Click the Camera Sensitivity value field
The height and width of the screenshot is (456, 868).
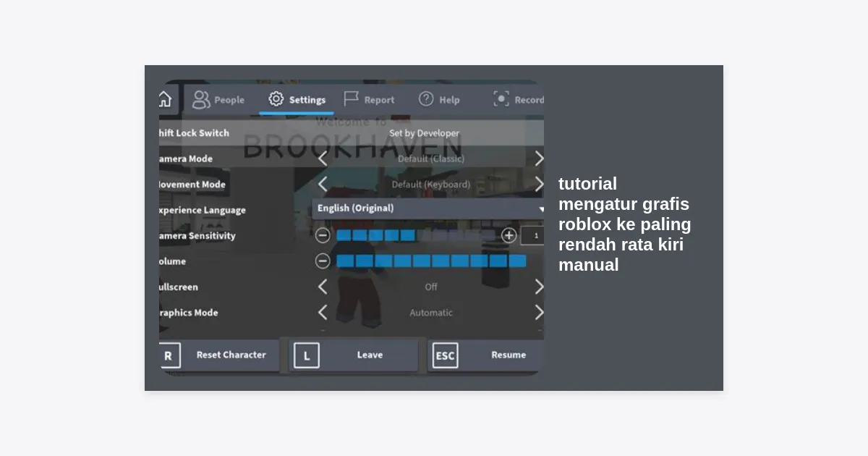coord(534,235)
